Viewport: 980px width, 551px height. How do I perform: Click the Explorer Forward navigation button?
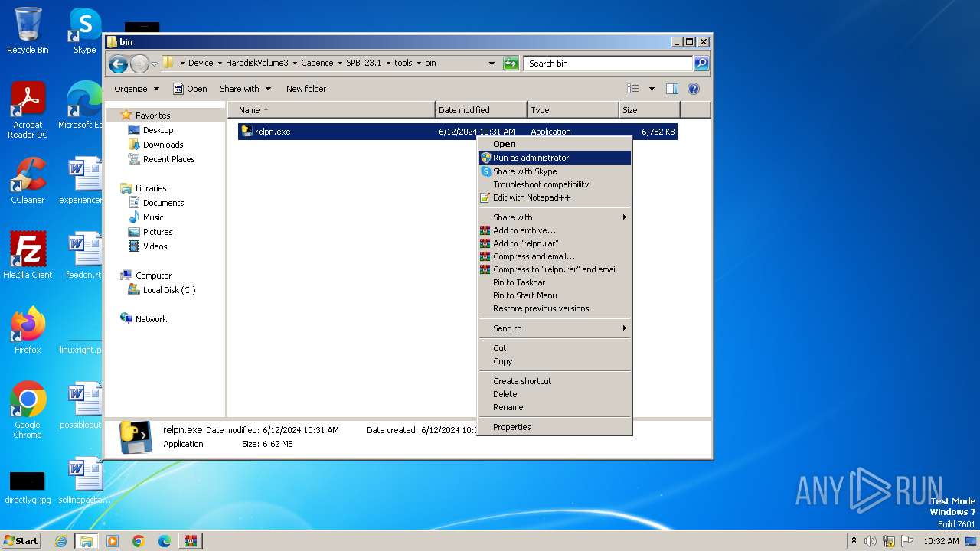click(x=139, y=64)
